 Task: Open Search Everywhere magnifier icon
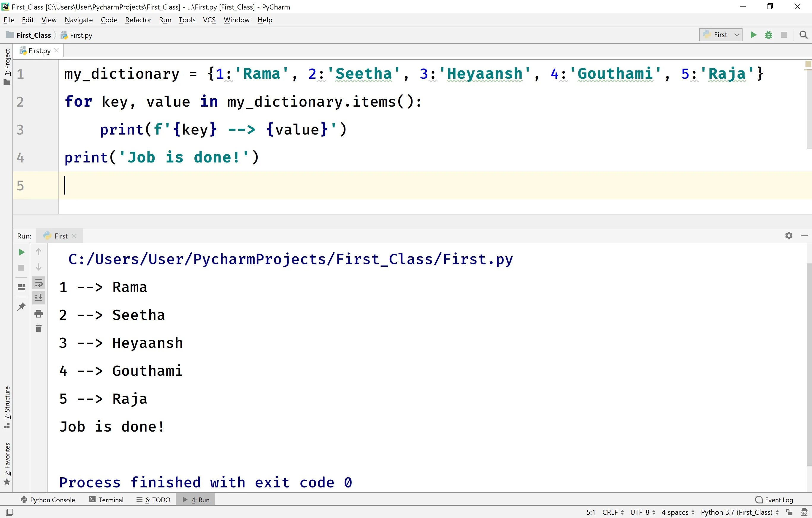pyautogui.click(x=804, y=35)
